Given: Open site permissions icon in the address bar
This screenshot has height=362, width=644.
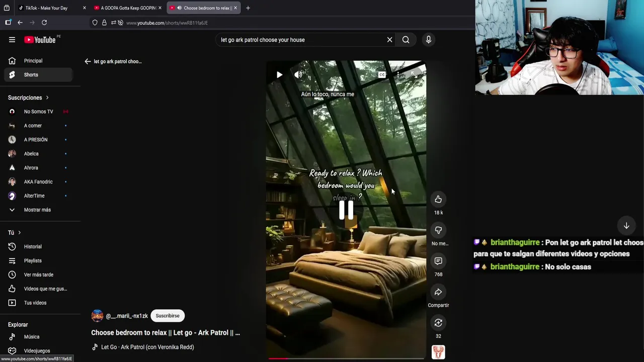Looking at the screenshot, I should pos(114,23).
